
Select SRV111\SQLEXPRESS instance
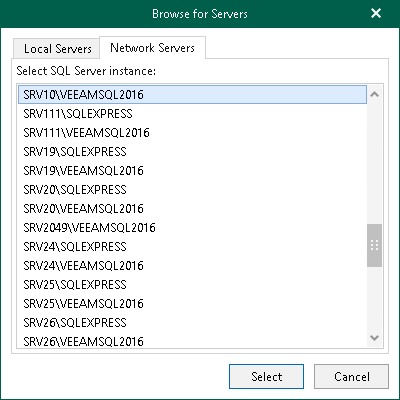pos(192,114)
